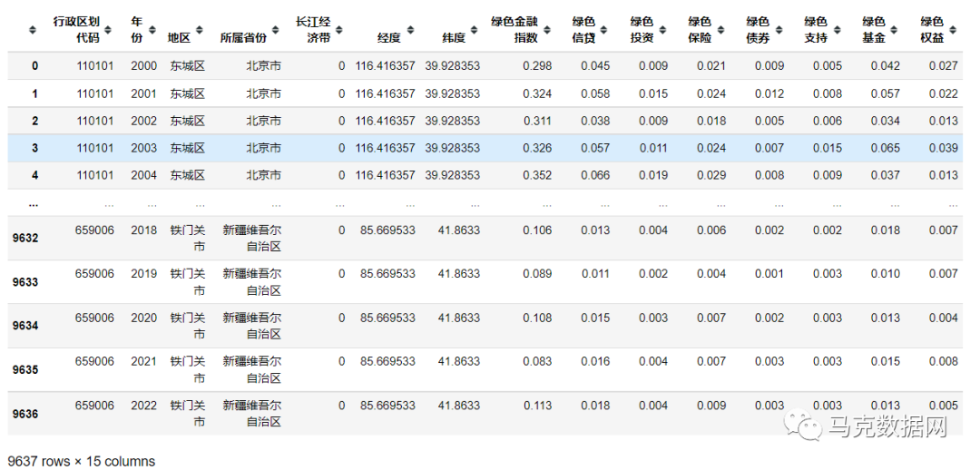The height and width of the screenshot is (470, 980).
Task: Select row index 2
Action: 35,122
